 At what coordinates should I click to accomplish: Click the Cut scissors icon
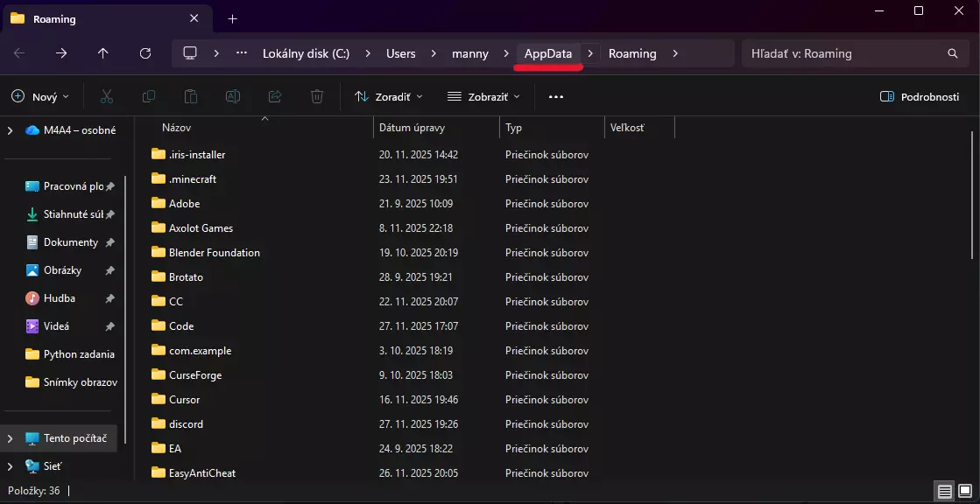pyautogui.click(x=107, y=96)
